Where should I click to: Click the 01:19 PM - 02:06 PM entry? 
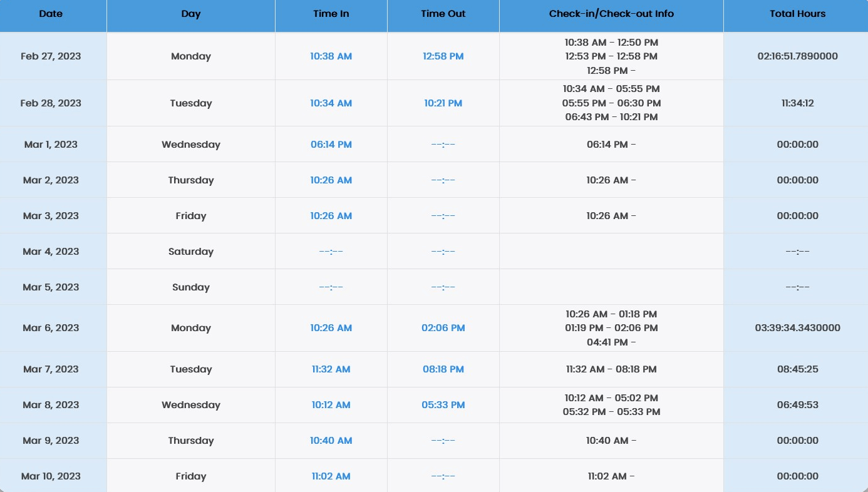(x=611, y=328)
